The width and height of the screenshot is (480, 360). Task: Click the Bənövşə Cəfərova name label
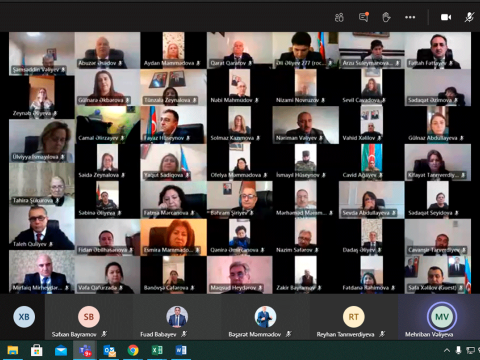click(166, 288)
